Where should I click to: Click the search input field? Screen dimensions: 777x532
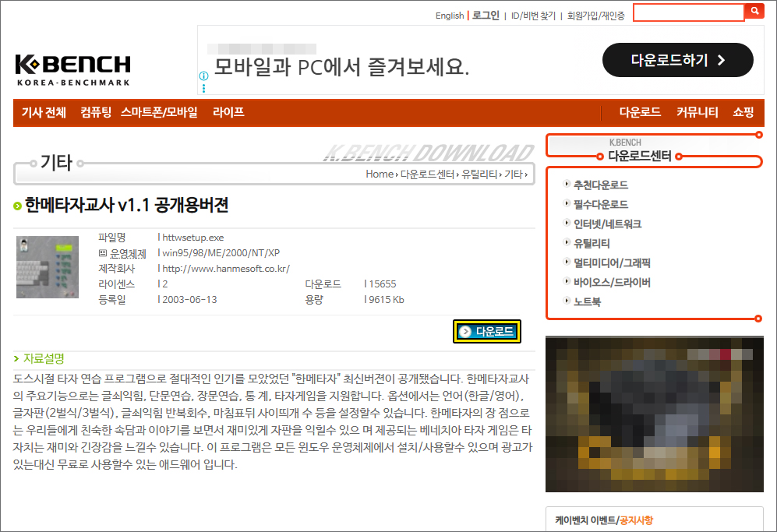coord(689,12)
